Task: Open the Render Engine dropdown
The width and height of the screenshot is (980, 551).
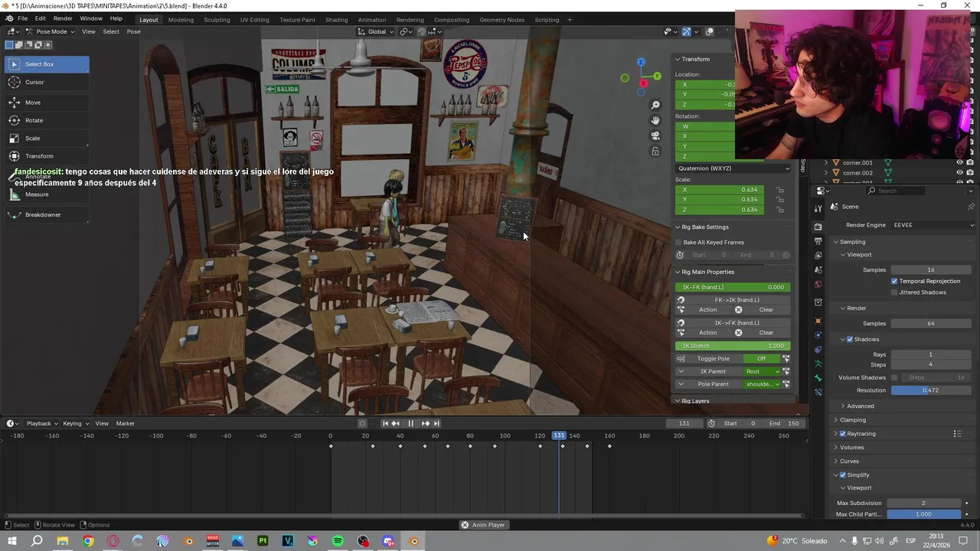Action: pos(932,225)
